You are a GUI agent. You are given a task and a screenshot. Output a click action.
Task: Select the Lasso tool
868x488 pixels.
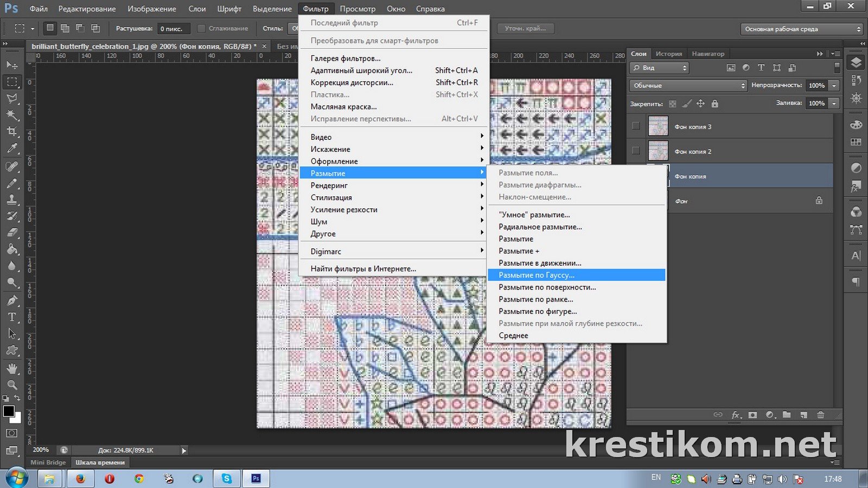[x=12, y=98]
